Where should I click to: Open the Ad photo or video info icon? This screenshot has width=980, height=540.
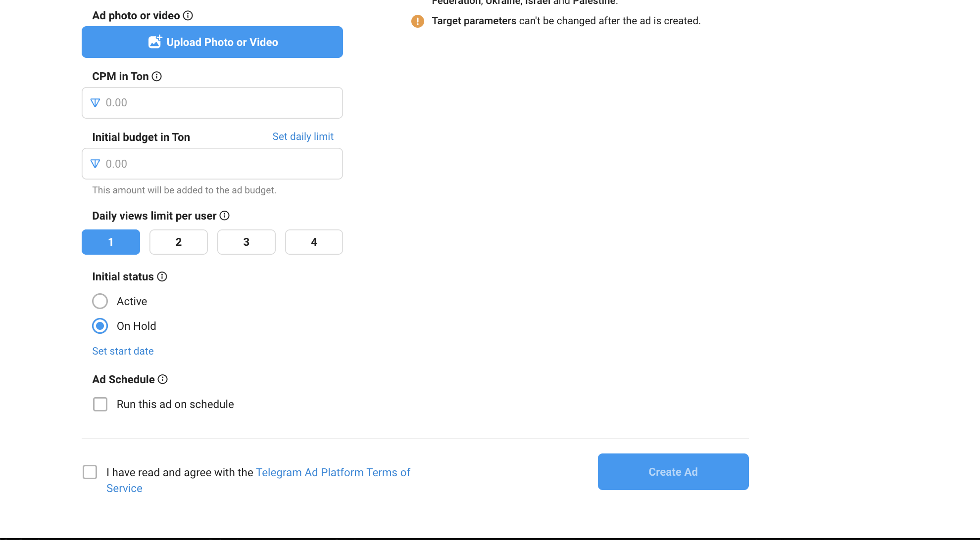(x=188, y=15)
